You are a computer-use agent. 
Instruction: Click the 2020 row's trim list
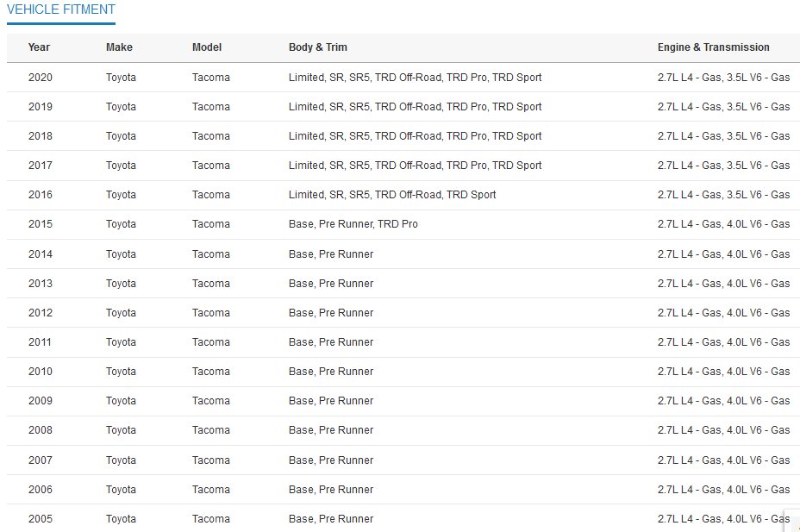pyautogui.click(x=416, y=78)
